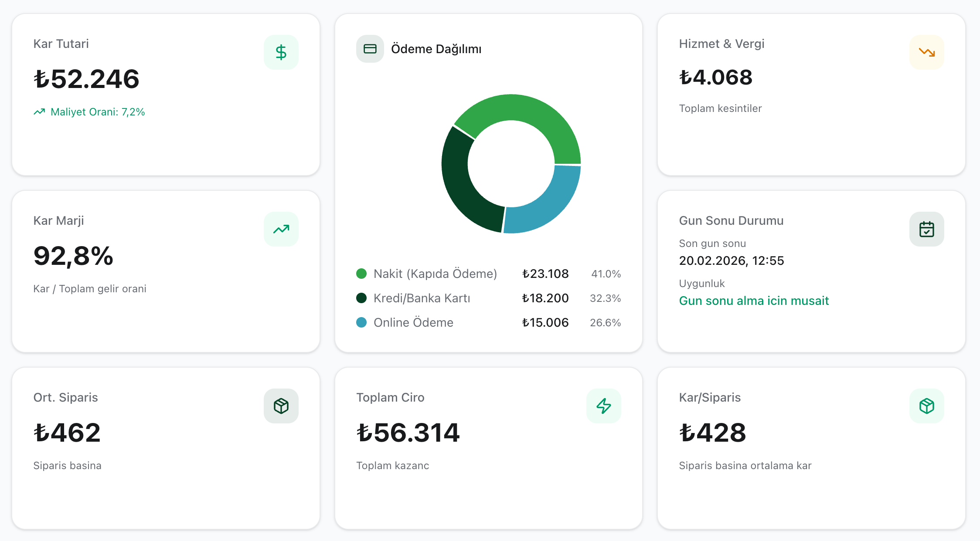Click the green Nakit legend color dot
Screen dimensions: 980x541
[x=361, y=274]
